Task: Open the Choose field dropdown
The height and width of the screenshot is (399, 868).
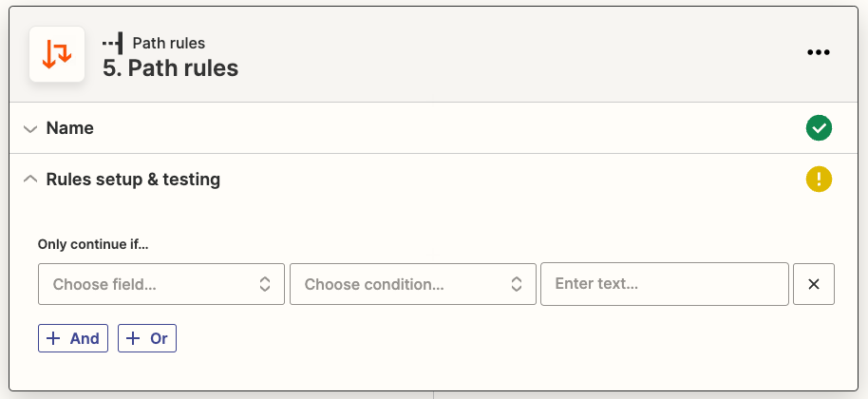Action: point(152,284)
